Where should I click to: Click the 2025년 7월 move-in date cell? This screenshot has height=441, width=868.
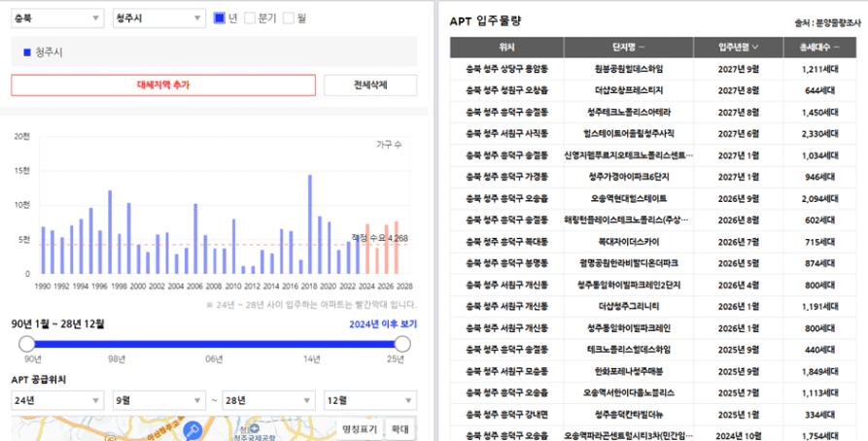[739, 392]
